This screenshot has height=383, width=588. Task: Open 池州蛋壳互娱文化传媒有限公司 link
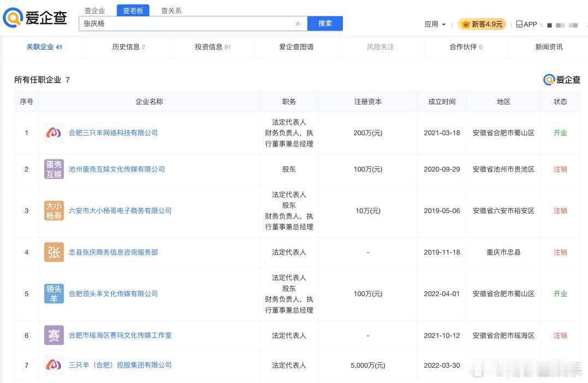click(117, 169)
